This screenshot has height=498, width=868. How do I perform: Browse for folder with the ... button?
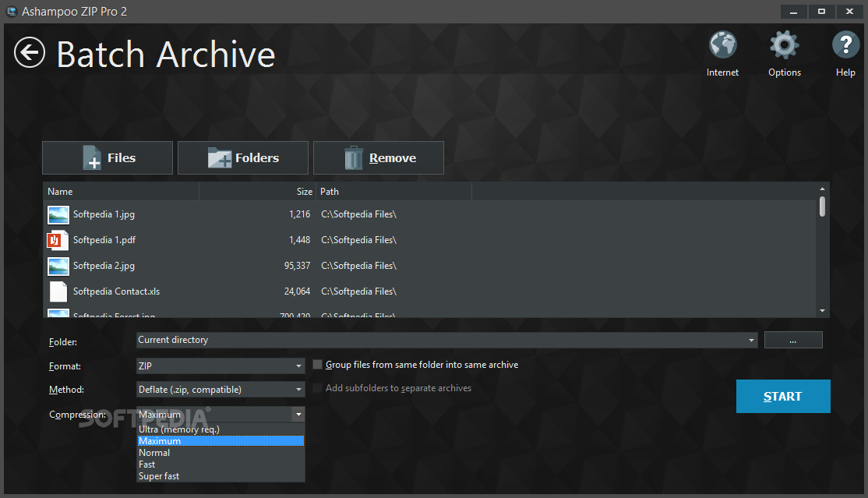click(793, 340)
